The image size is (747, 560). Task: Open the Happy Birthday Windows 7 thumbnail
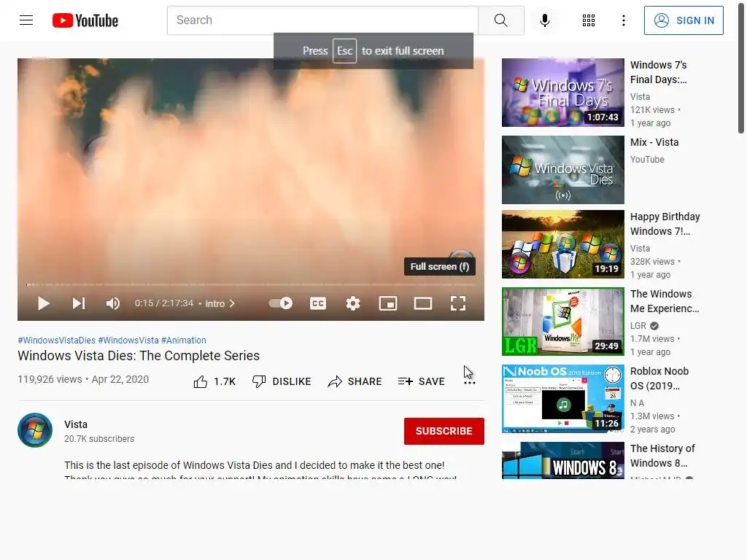pos(562,244)
